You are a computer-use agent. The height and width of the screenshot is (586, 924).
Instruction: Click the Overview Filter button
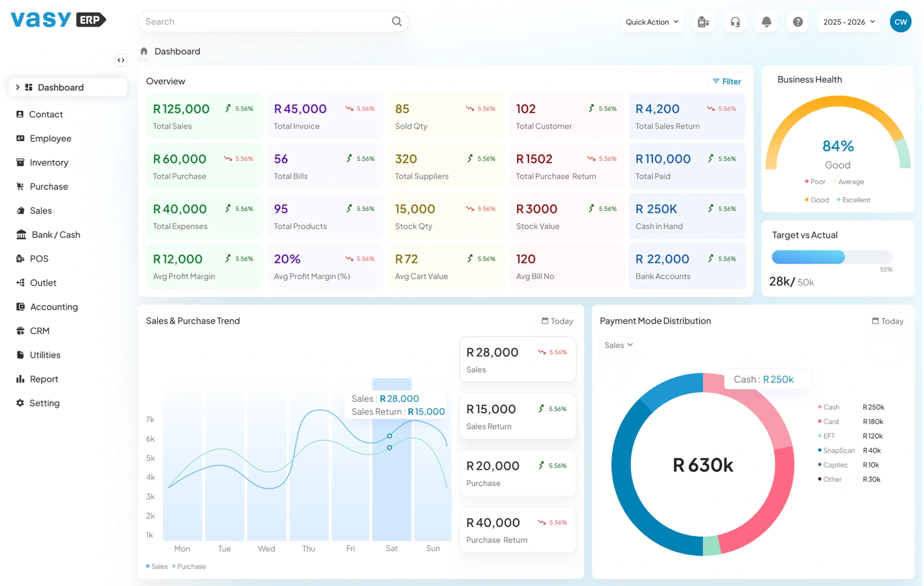click(727, 81)
